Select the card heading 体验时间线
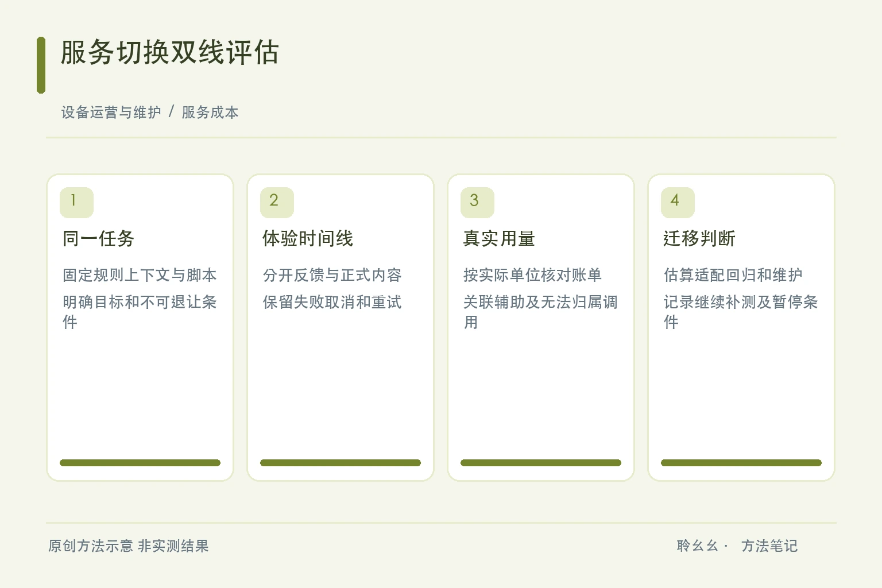Image resolution: width=882 pixels, height=588 pixels. [x=308, y=238]
